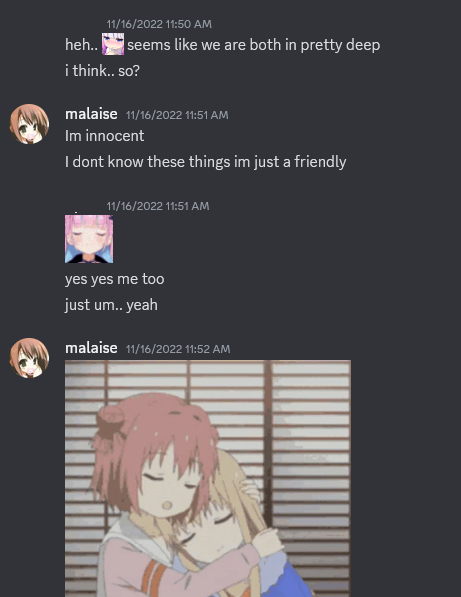Select the "yes yes me too" message
The width and height of the screenshot is (461, 597).
115,279
